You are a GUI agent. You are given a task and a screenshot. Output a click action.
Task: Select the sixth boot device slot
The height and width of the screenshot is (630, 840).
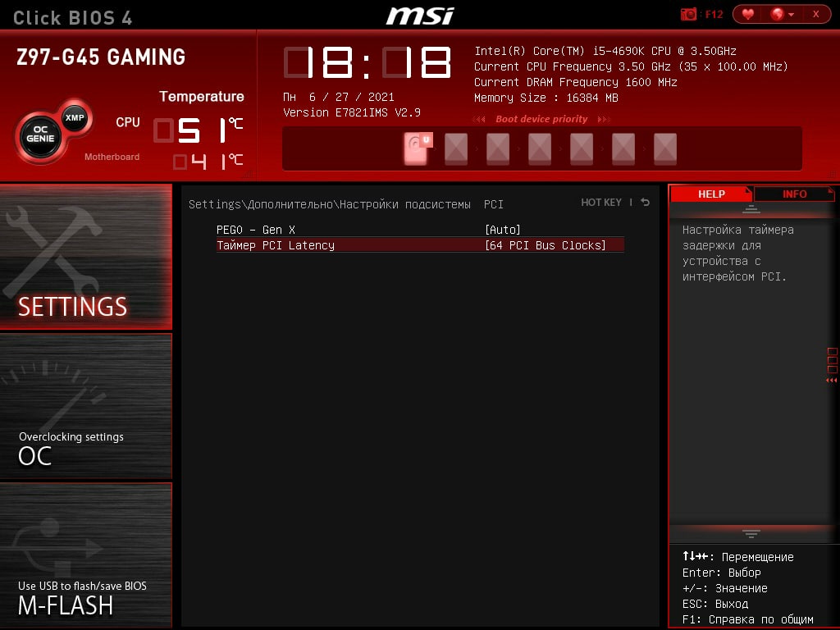click(623, 148)
